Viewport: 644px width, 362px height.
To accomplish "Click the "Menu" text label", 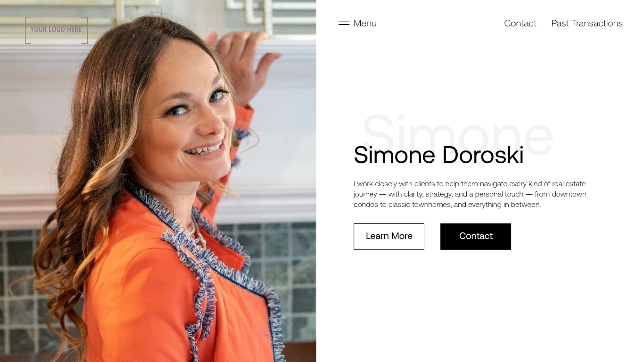I will click(x=365, y=24).
